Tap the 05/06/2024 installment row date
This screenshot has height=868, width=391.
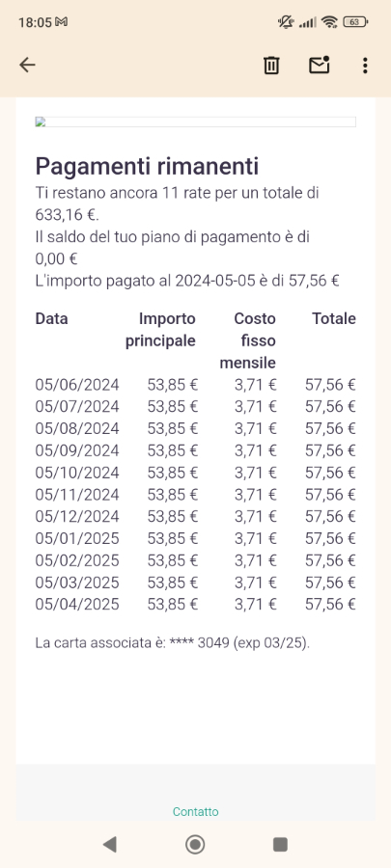click(77, 385)
